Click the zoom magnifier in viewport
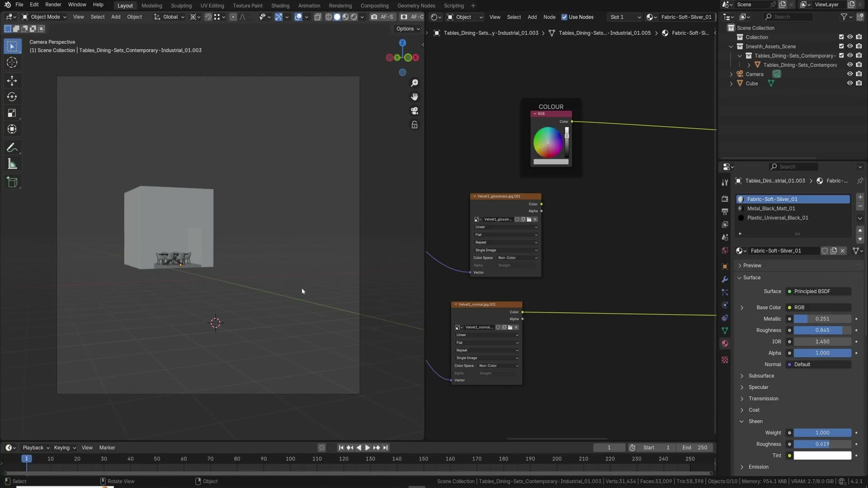This screenshot has width=868, height=488. tap(414, 83)
